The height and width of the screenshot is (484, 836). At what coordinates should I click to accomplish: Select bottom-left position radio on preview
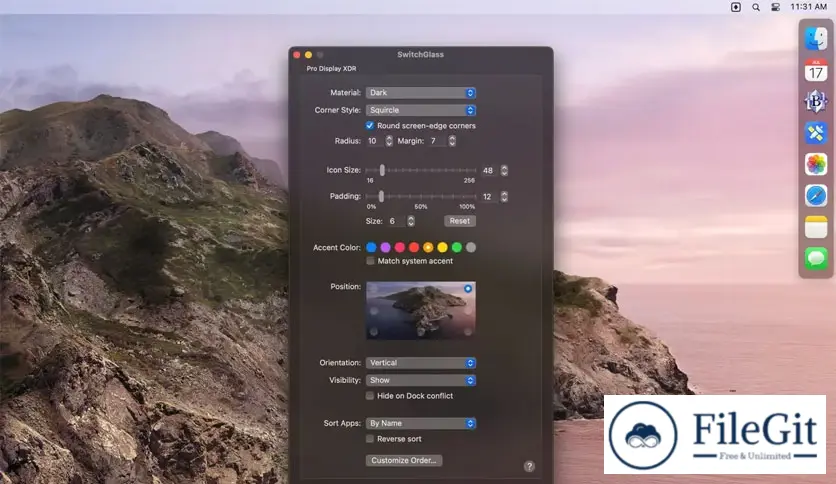tap(374, 332)
